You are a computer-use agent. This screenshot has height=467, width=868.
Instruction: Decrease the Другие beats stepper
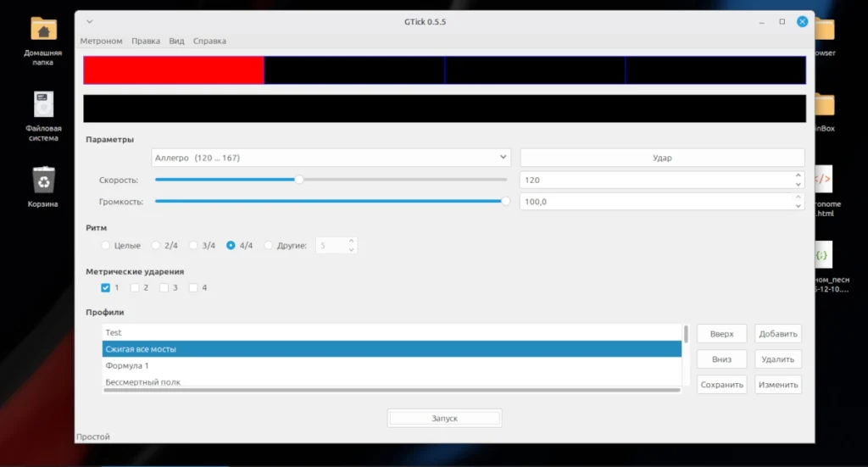tap(351, 249)
